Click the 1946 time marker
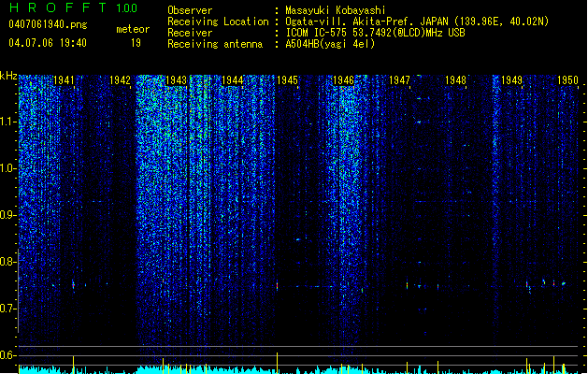588x374 pixels. point(343,80)
